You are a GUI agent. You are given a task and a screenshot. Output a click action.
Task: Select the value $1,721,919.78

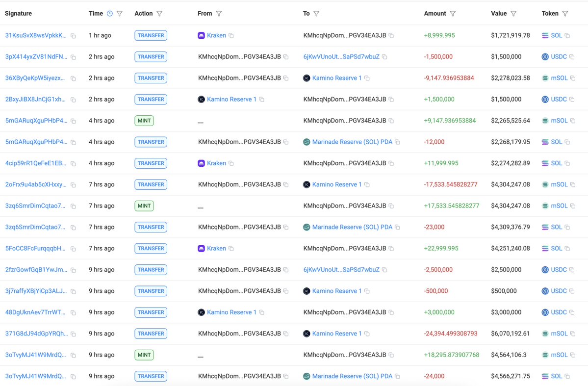(511, 36)
